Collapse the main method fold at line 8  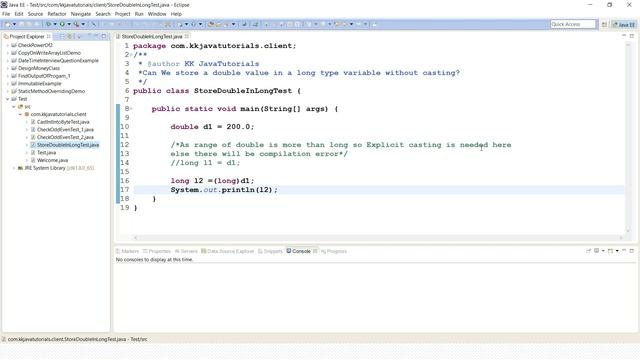[x=131, y=109]
